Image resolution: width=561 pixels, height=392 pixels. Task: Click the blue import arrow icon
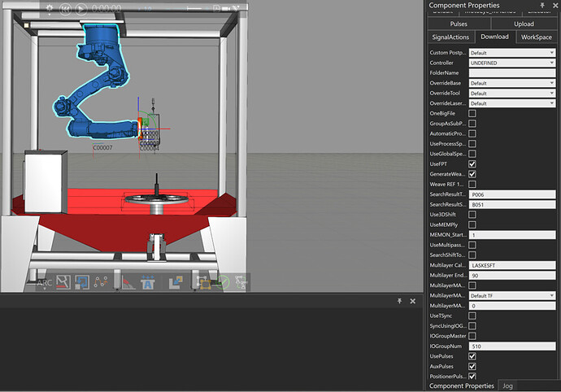(82, 282)
